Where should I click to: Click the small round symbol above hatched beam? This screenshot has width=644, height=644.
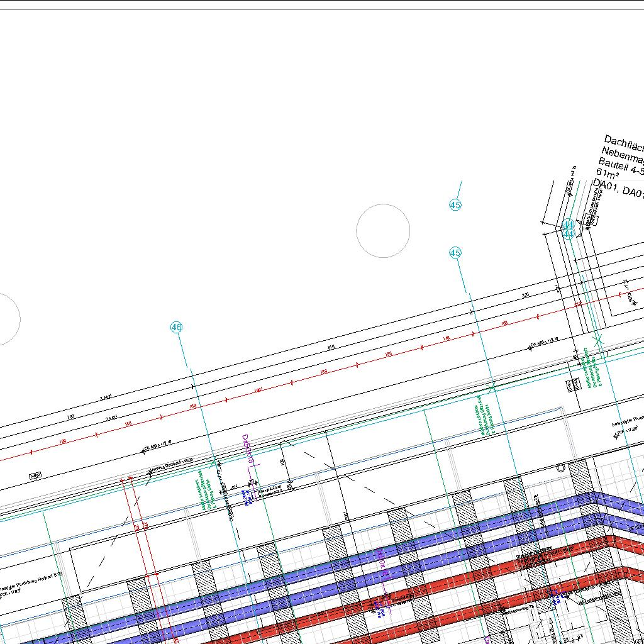tap(560, 467)
